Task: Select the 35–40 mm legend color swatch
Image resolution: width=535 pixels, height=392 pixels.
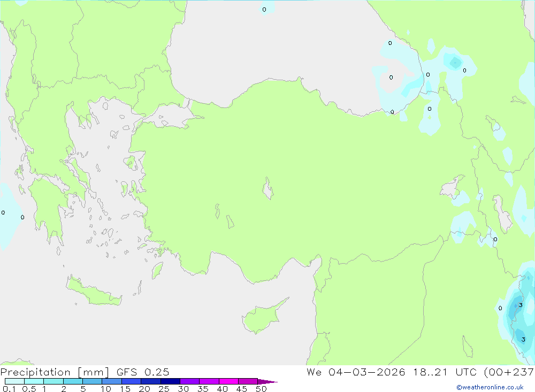Action: point(209,381)
